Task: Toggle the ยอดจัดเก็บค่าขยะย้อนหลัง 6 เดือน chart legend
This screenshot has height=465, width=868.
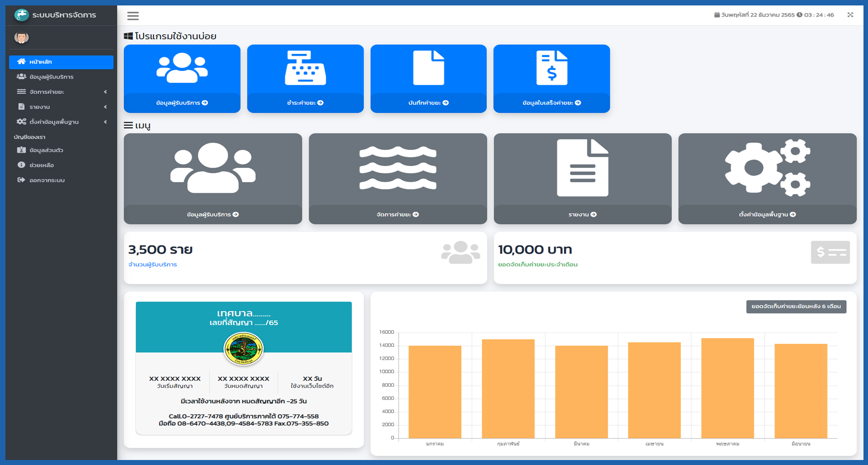Action: (796, 307)
